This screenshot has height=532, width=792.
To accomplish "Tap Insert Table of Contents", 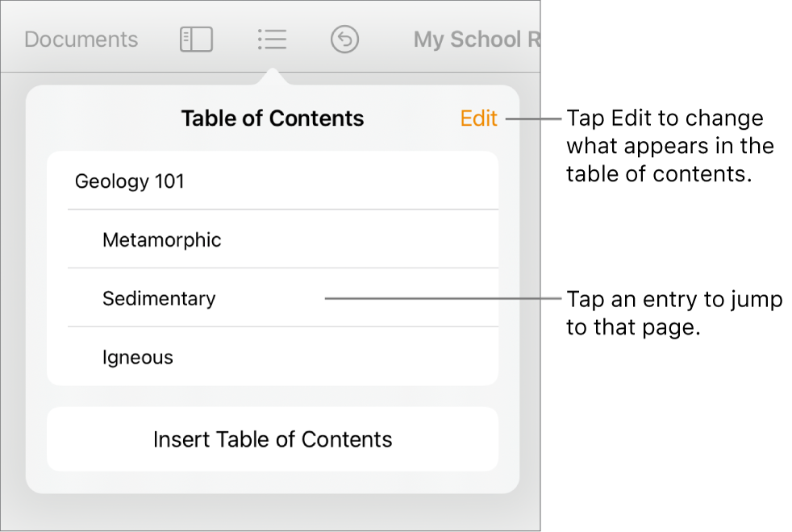I will 272,438.
